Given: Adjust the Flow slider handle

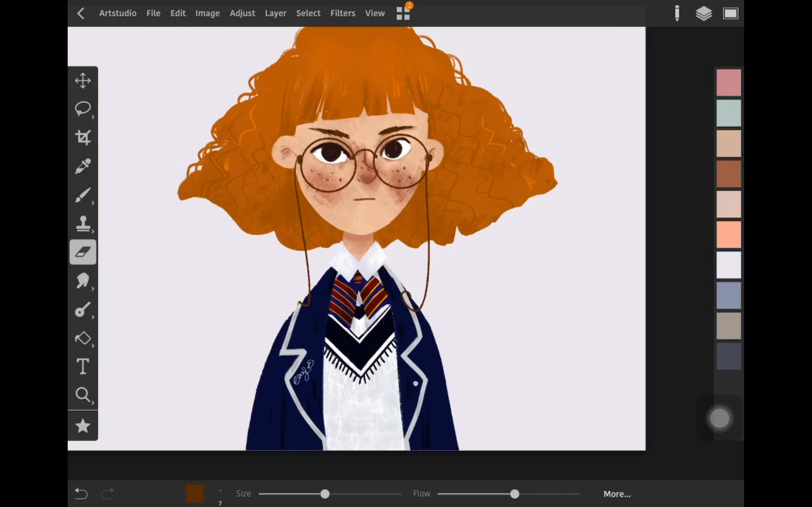Looking at the screenshot, I should pos(515,494).
